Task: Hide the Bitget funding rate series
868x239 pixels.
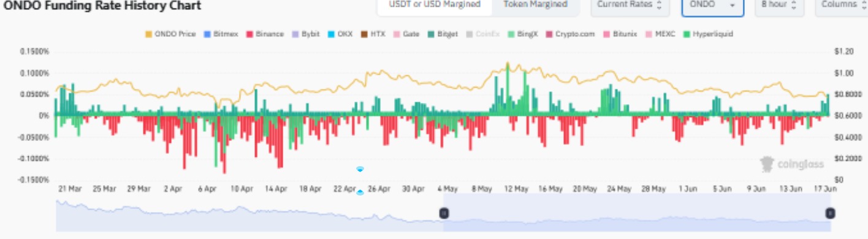Action: [x=442, y=34]
